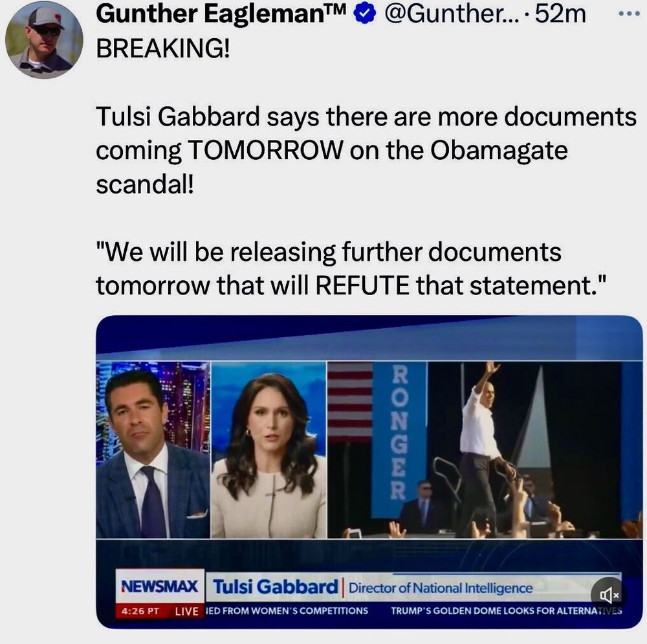Image resolution: width=647 pixels, height=644 pixels.
Task: Open the @Gunther... handle link
Action: (450, 14)
